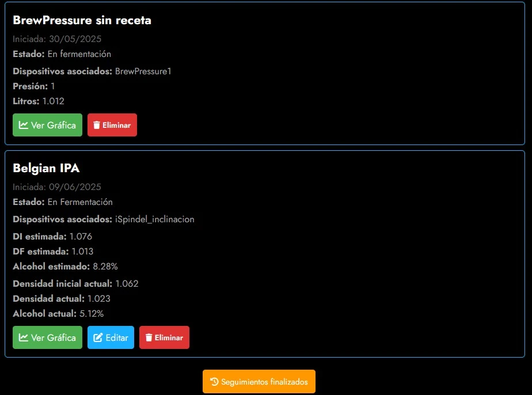Click the associated device name BrewPressure1

[x=143, y=71]
